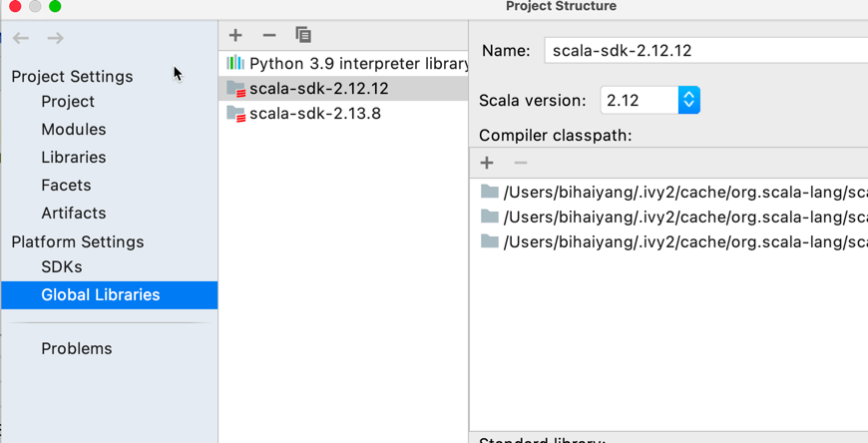
Task: Open Facets settings
Action: [x=66, y=185]
